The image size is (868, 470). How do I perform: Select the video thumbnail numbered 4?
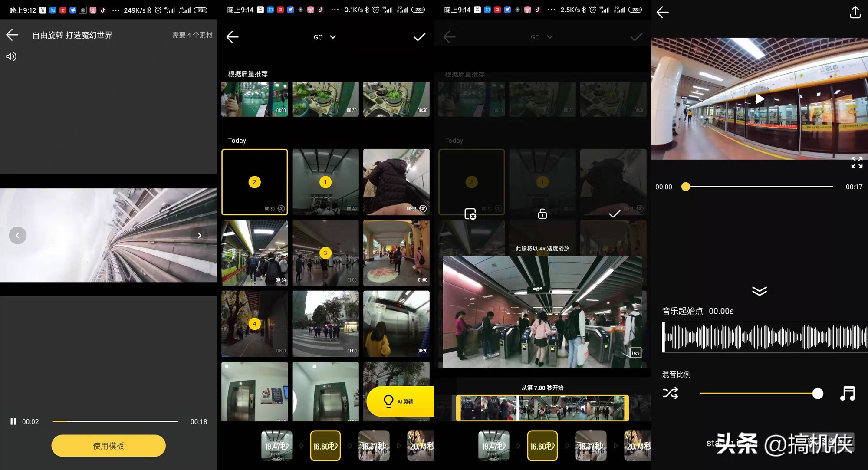(x=255, y=323)
